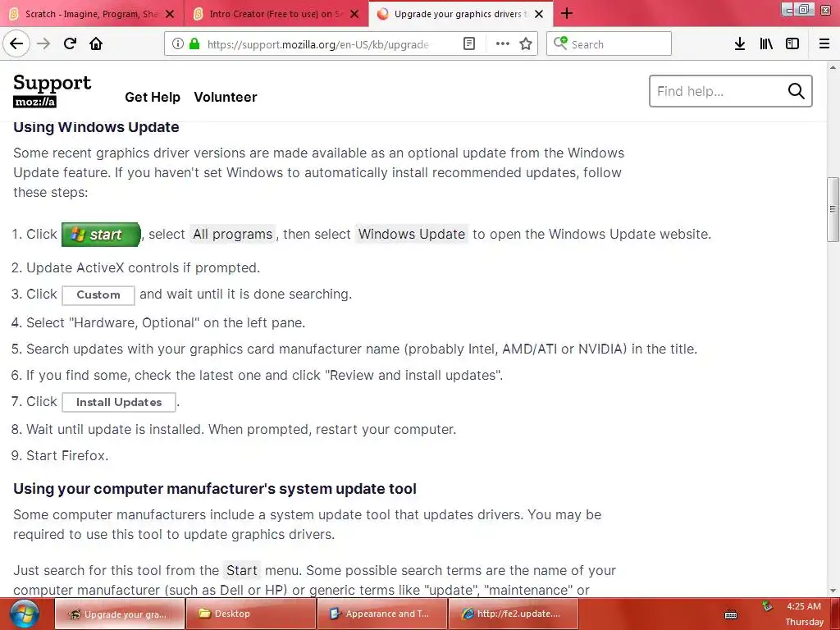Open the Firefox hamburger menu
Viewport: 840px width, 630px height.
click(x=824, y=44)
